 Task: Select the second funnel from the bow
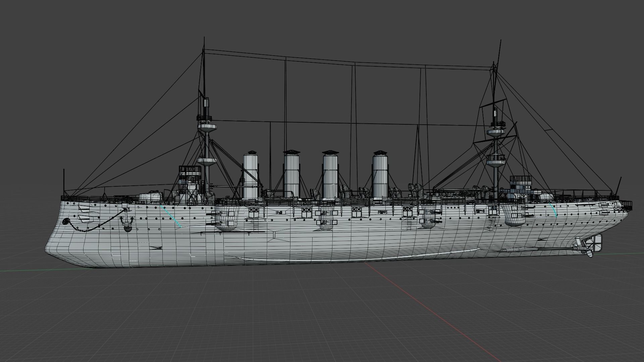coord(291,174)
